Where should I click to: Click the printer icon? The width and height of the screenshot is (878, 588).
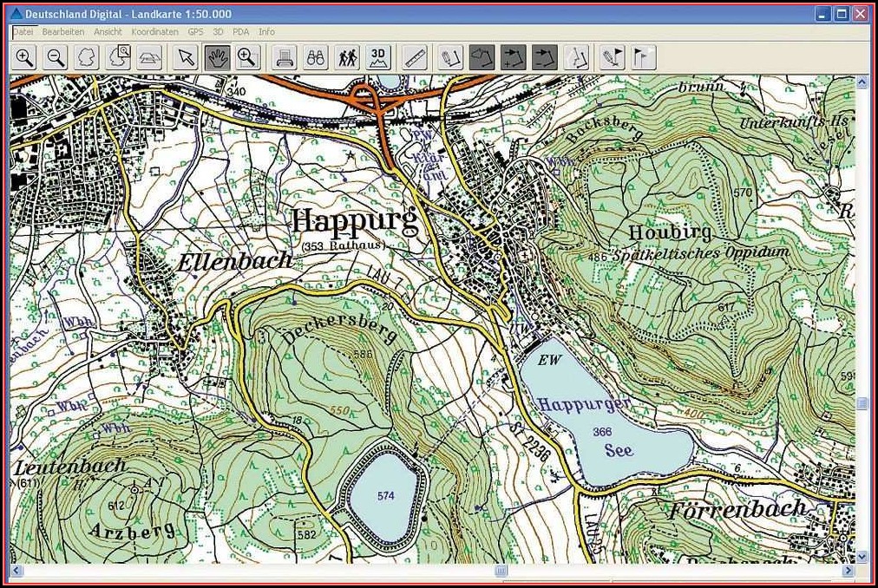pos(283,58)
